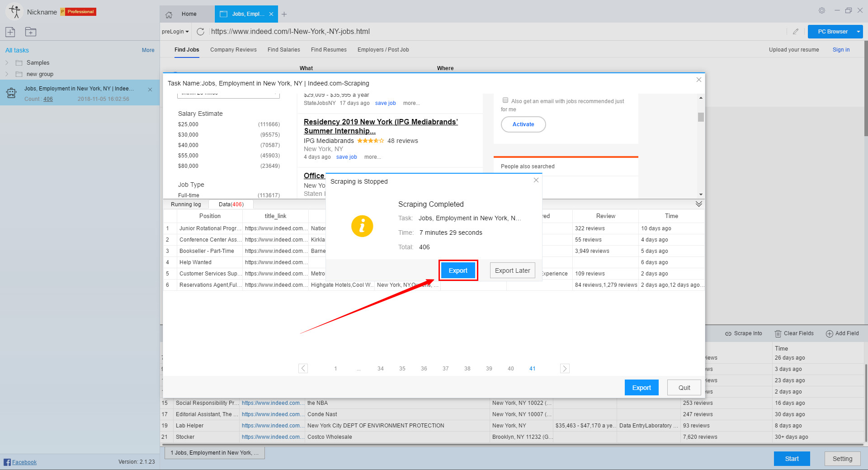Viewport: 868px width, 470px height.
Task: Go to next page arrow in pagination
Action: coord(565,368)
